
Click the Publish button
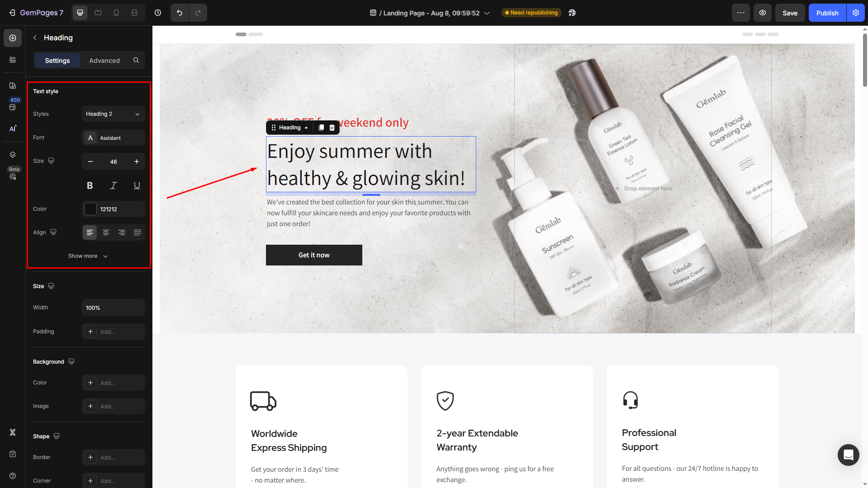[x=827, y=13]
